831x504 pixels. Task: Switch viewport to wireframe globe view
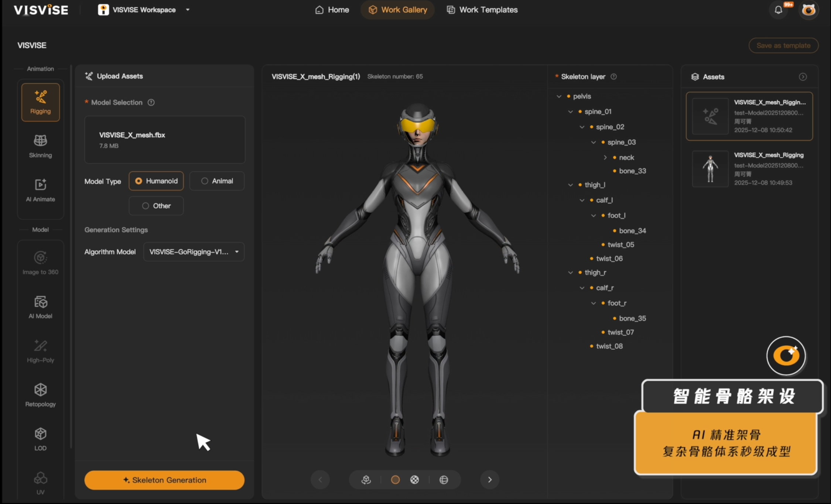coord(444,480)
